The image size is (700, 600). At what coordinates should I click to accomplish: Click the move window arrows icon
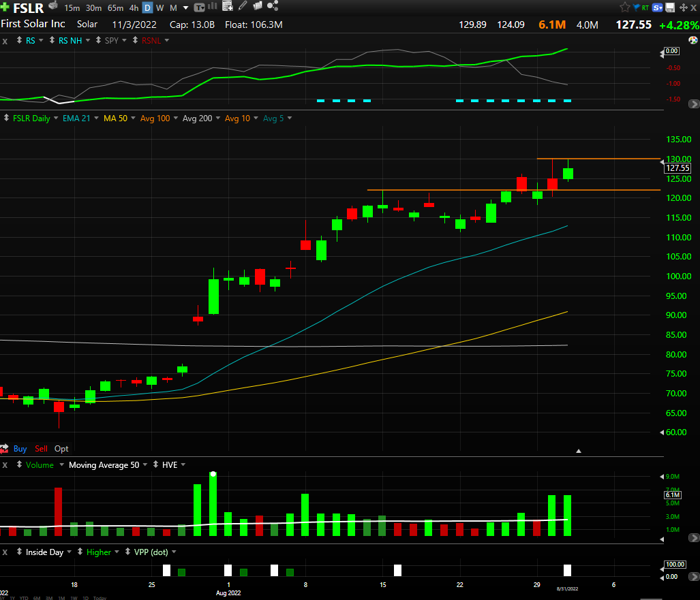point(684,7)
